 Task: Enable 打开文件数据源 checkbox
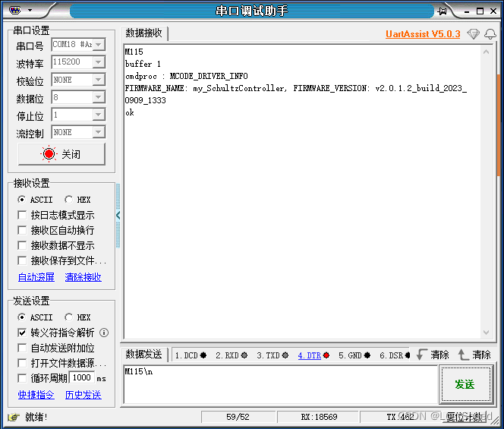point(22,363)
